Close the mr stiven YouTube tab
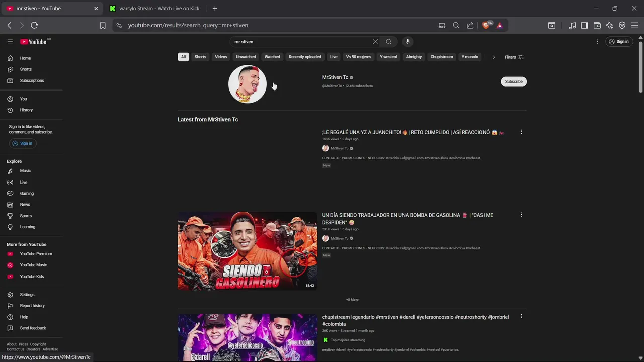This screenshot has width=644, height=362. (x=96, y=8)
